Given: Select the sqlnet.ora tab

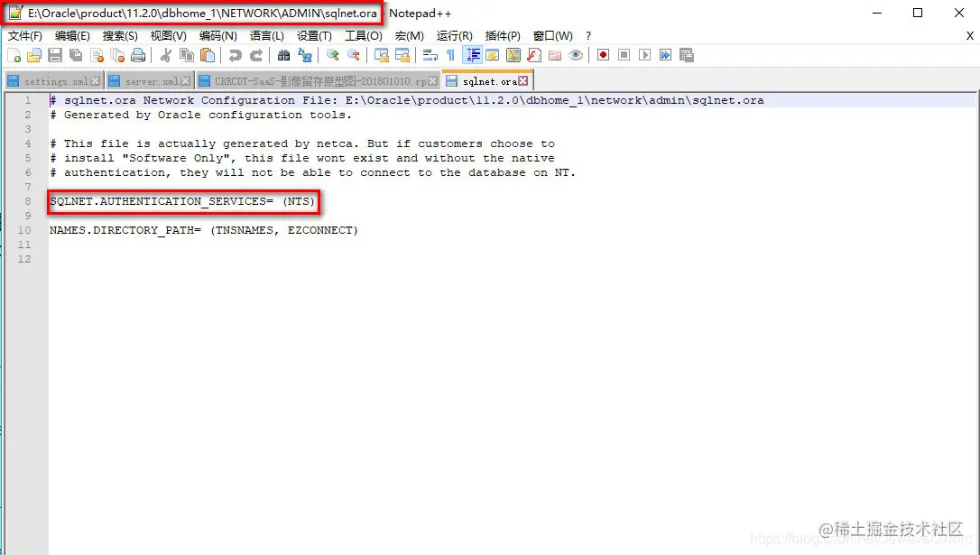Looking at the screenshot, I should click(x=487, y=80).
